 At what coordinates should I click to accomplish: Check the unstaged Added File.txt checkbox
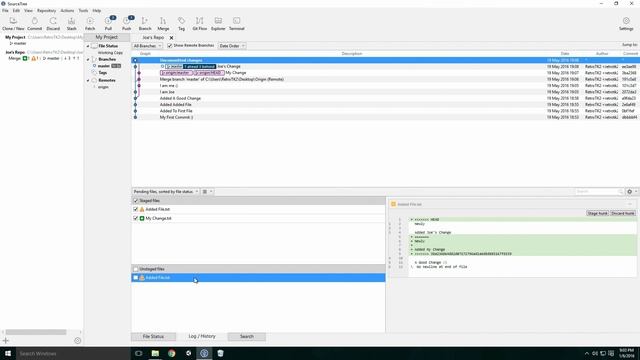[136, 278]
